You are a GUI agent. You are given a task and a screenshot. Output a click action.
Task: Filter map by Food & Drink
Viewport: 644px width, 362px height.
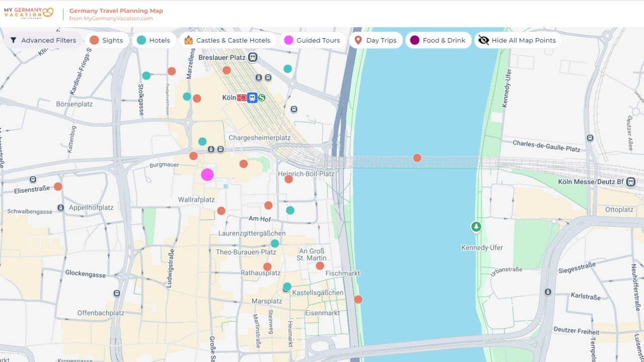438,40
